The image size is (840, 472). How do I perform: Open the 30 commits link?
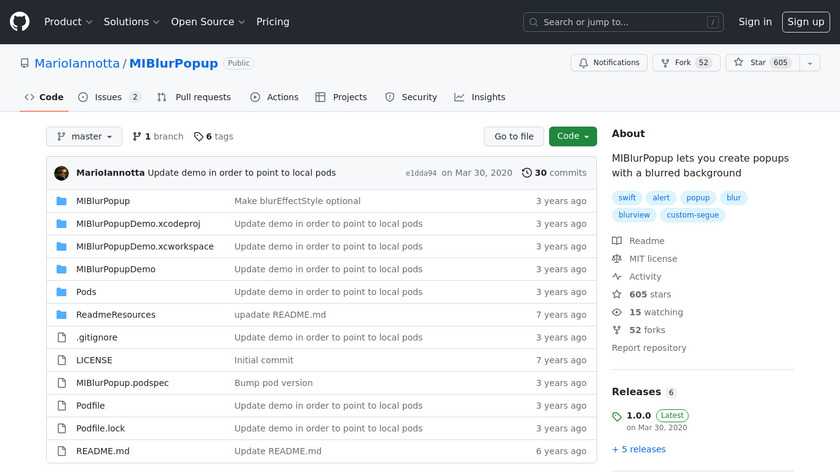554,173
